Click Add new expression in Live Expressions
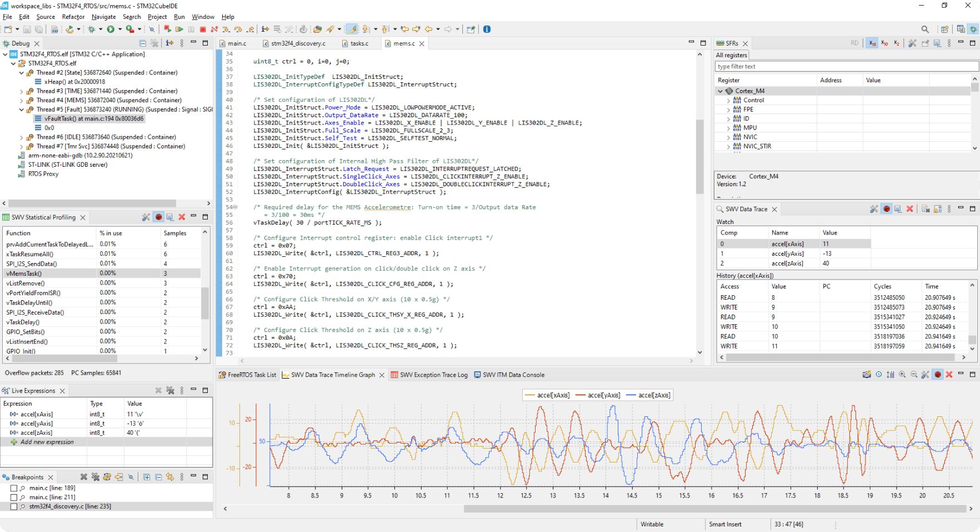 (47, 442)
